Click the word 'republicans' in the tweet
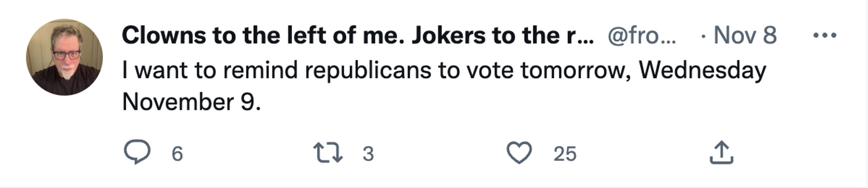This screenshot has width=868, height=188. click(368, 70)
